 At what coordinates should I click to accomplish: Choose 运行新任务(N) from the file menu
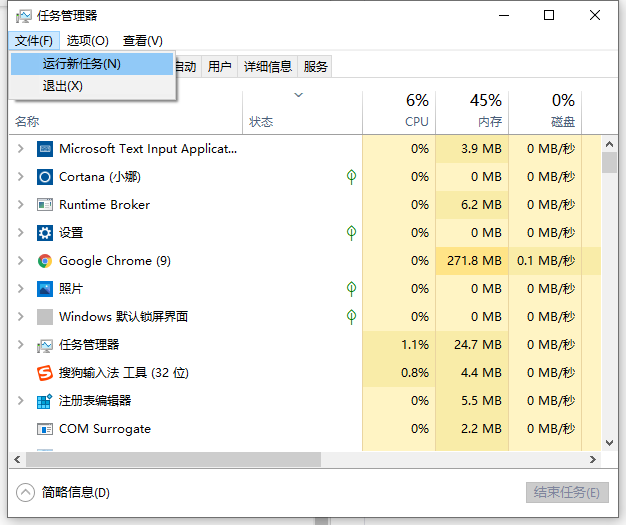pos(82,64)
